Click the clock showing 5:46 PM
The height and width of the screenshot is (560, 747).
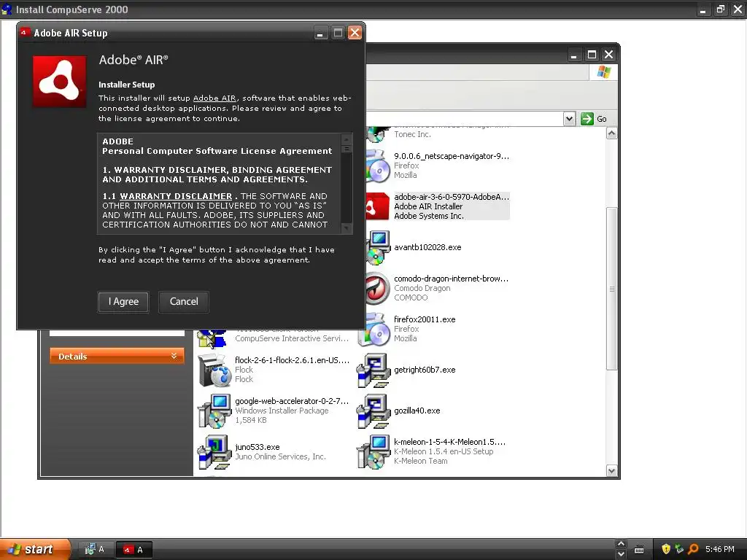point(720,550)
